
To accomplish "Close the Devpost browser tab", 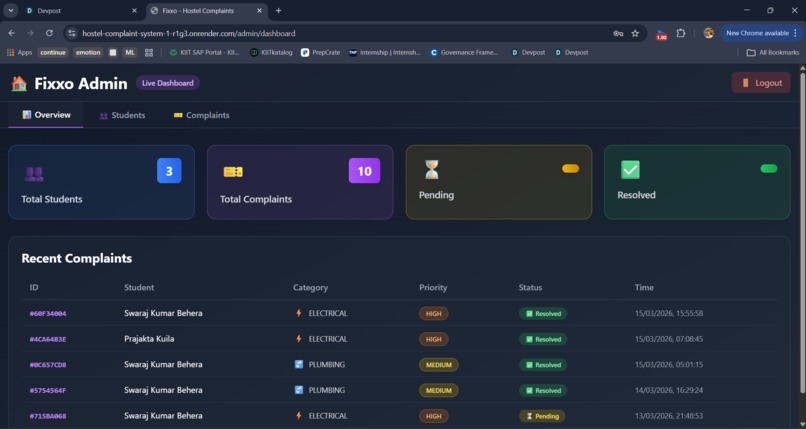I will (134, 10).
